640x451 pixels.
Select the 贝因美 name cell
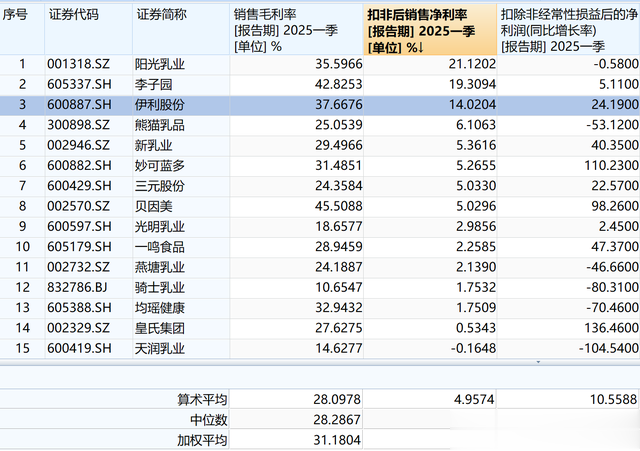pos(153,206)
